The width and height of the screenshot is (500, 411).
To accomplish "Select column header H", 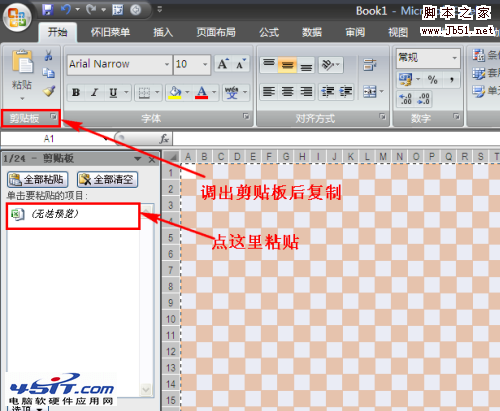I will [302, 156].
